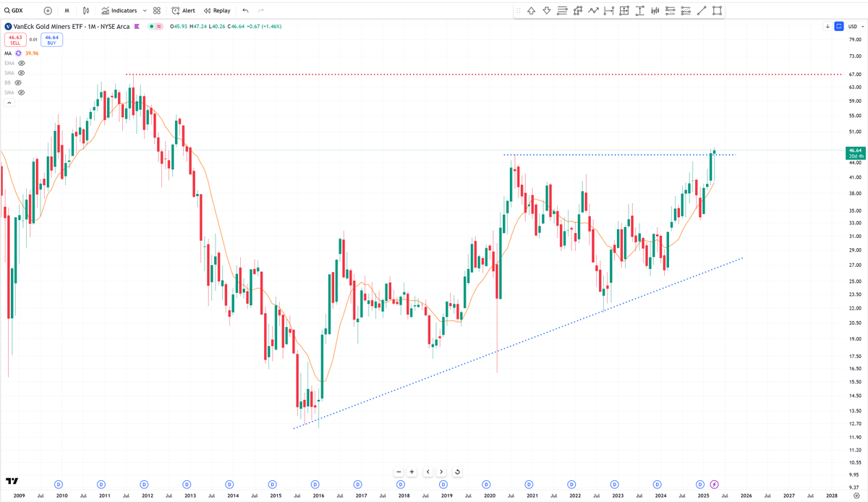The image size is (868, 502).
Task: Click the 46.64 BUY button
Action: (x=51, y=40)
